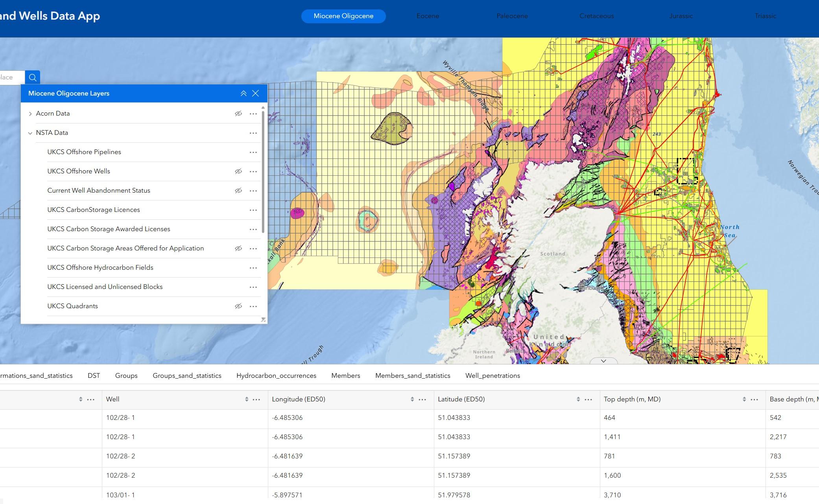Open options menu for NSTA Data
The image size is (819, 504).
coord(253,133)
